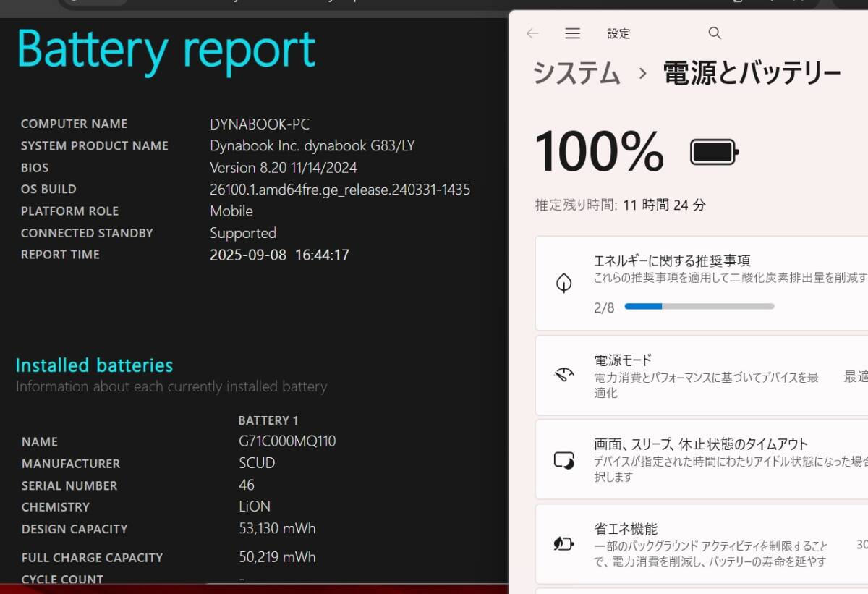Open the Settings navigation hamburger menu
This screenshot has width=868, height=594.
572,33
